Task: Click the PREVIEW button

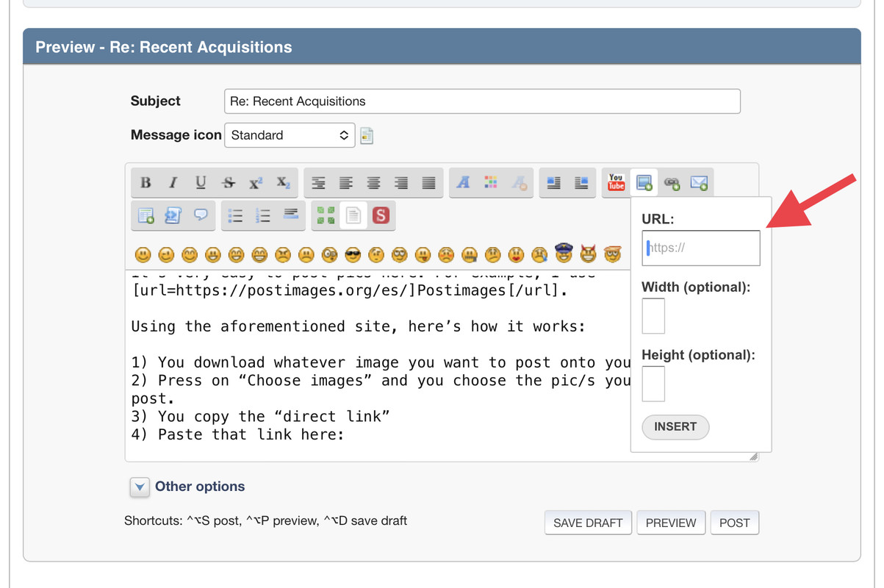Action: click(x=671, y=523)
